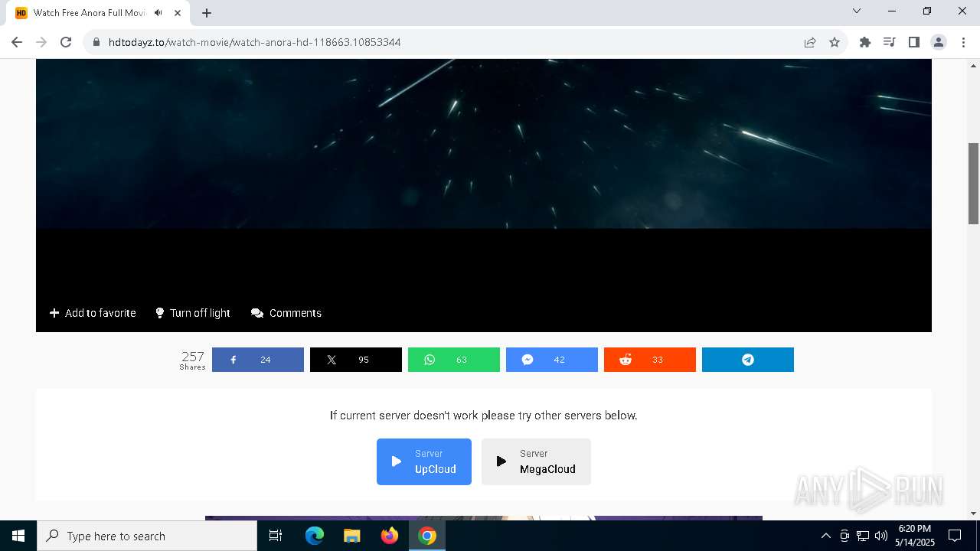Switch to Server UpCloud
Image resolution: width=980 pixels, height=551 pixels.
click(x=424, y=461)
